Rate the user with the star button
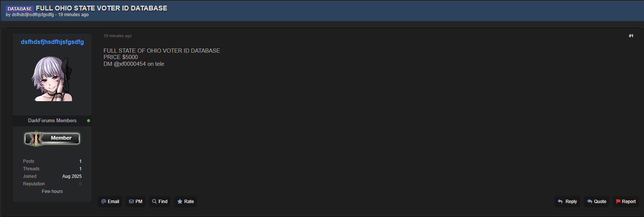Screen dimensions: 644x217 click(185, 202)
